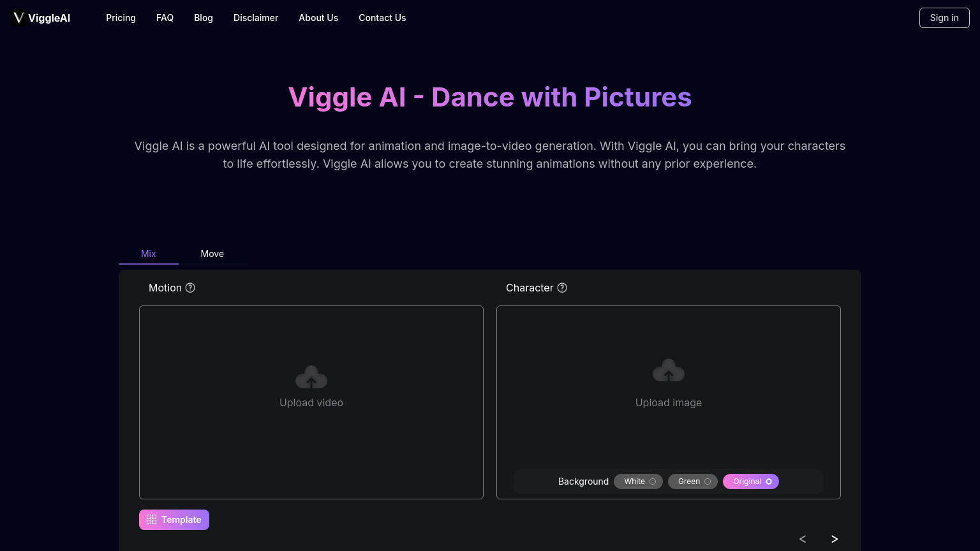Open the Character help tooltip icon
The image size is (980, 551).
coord(562,288)
